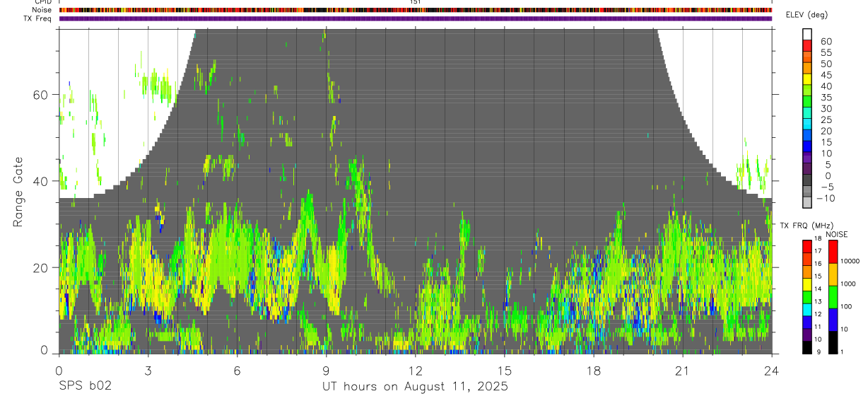Select light-grey bottom segment of ELEV colorbar
This screenshot has height=401, width=868.
click(x=807, y=202)
